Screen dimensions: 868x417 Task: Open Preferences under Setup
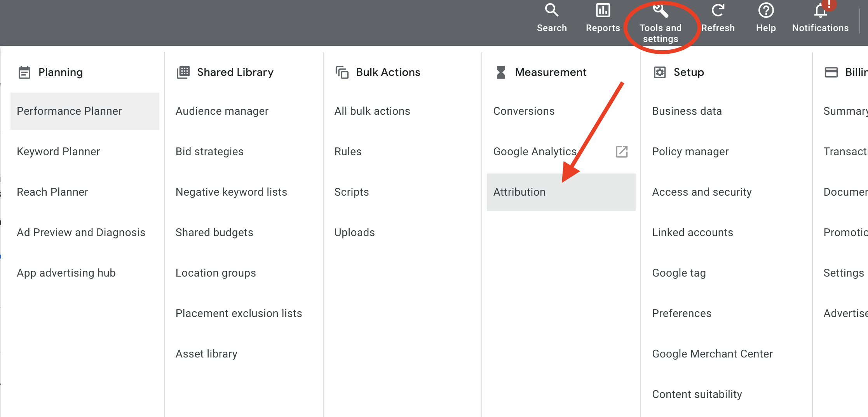click(682, 314)
